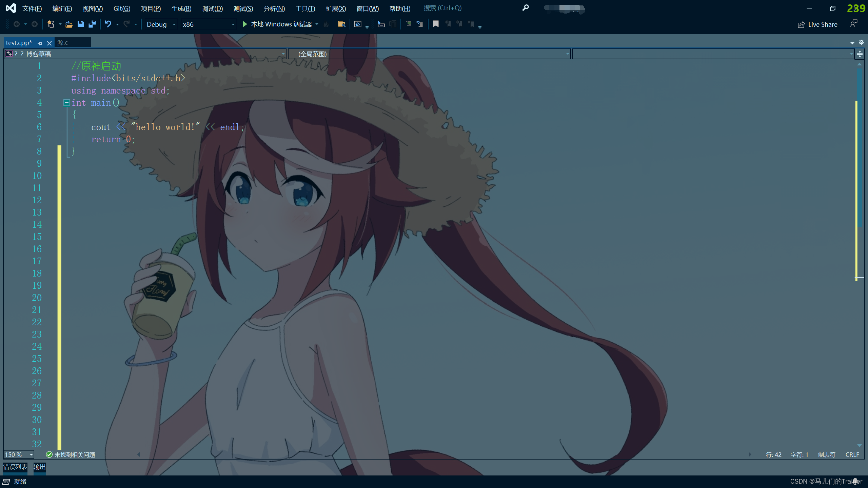Open the 编辑(E) menu

[x=62, y=8]
